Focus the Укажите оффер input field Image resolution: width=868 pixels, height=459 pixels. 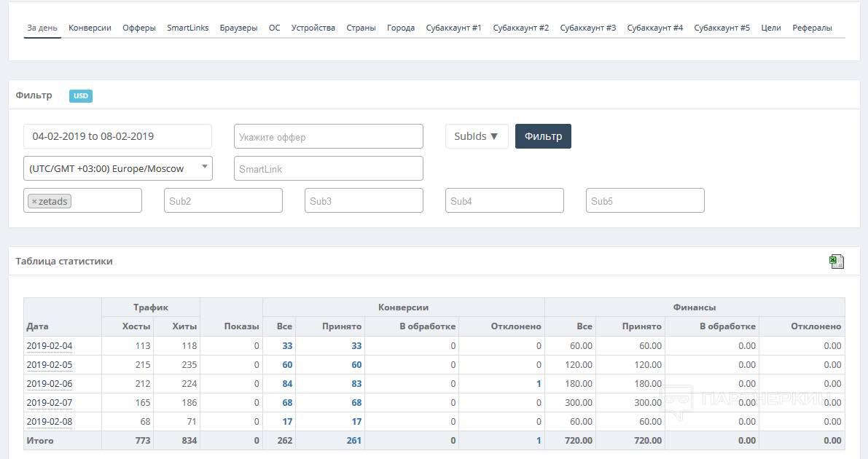328,136
